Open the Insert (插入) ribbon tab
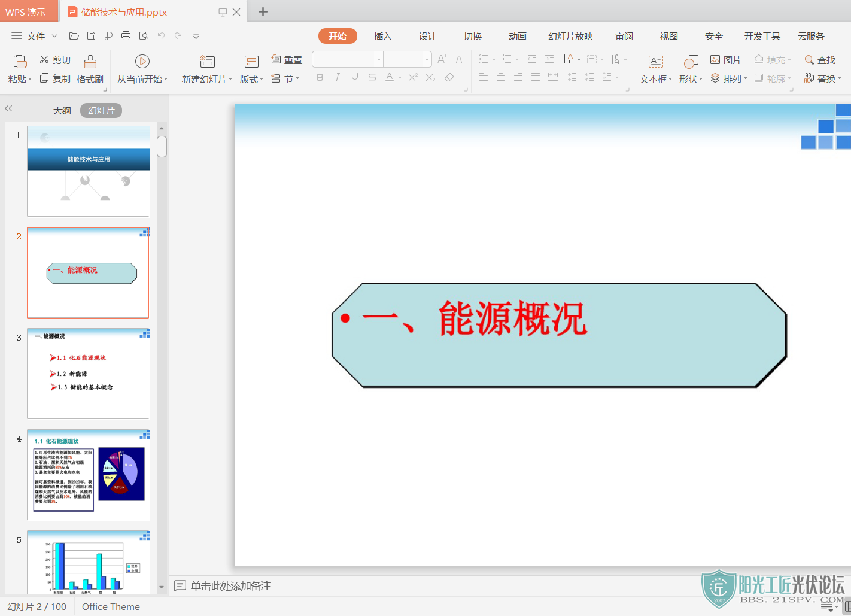Image resolution: width=851 pixels, height=616 pixels. [x=383, y=36]
